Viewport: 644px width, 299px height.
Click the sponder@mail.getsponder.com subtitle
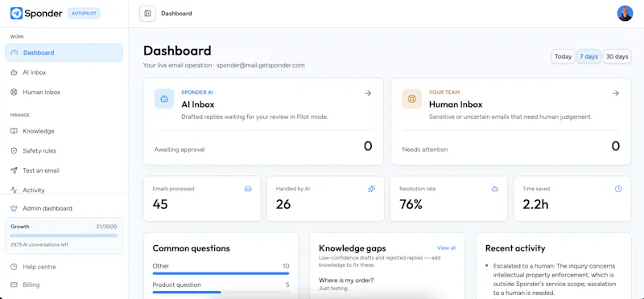(261, 65)
